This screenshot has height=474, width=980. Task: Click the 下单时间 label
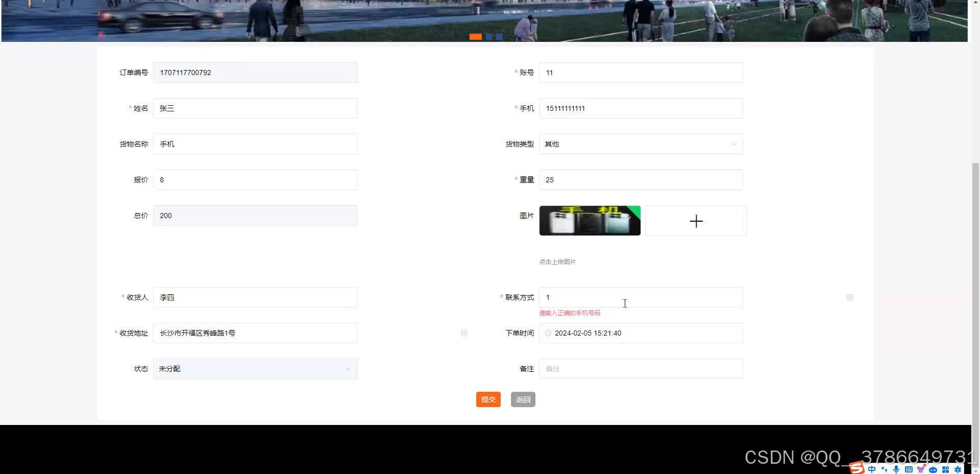pyautogui.click(x=520, y=333)
